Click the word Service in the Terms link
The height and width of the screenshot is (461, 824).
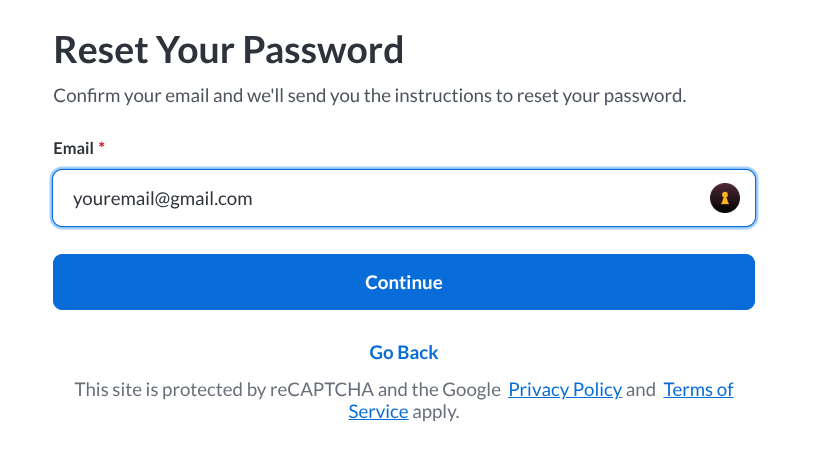(378, 412)
